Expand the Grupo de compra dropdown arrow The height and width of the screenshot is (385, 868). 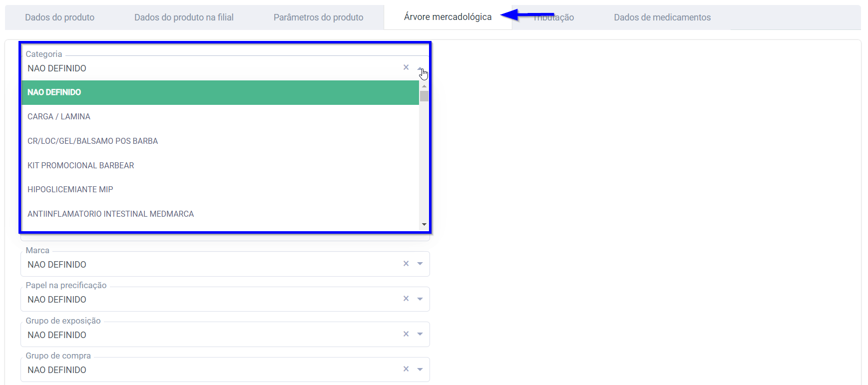click(x=420, y=370)
